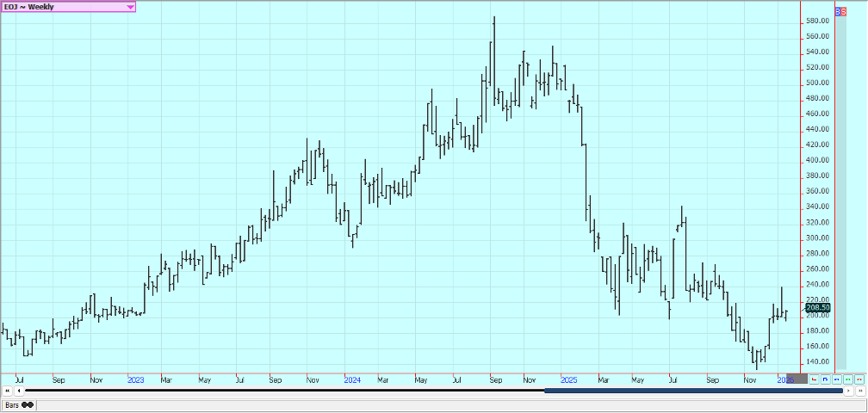This screenshot has width=868, height=413.
Task: Jump to chart start with double-left arrow
Action: click(x=7, y=391)
